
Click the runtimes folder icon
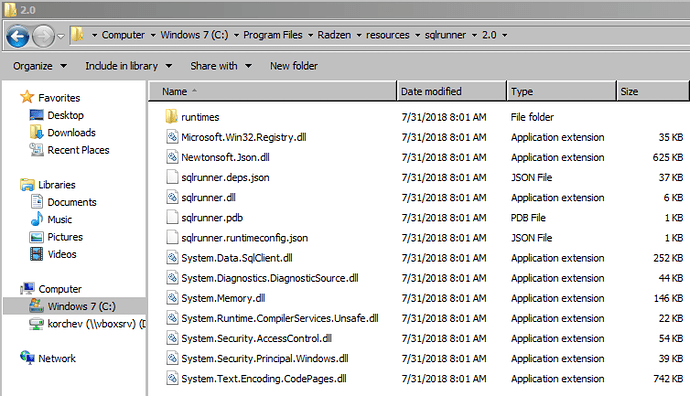[x=171, y=117]
